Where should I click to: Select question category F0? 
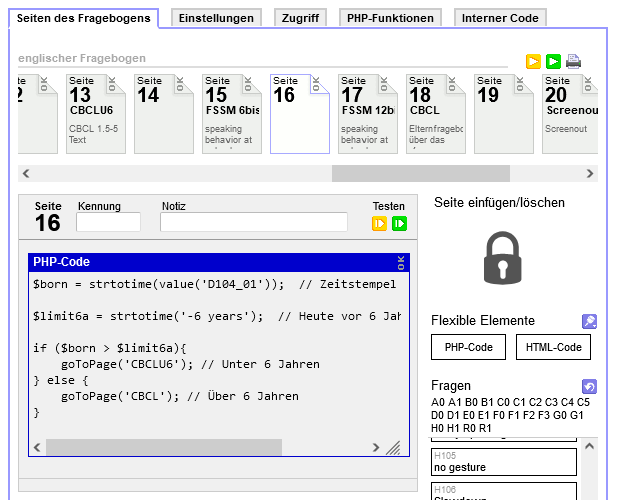click(499, 415)
